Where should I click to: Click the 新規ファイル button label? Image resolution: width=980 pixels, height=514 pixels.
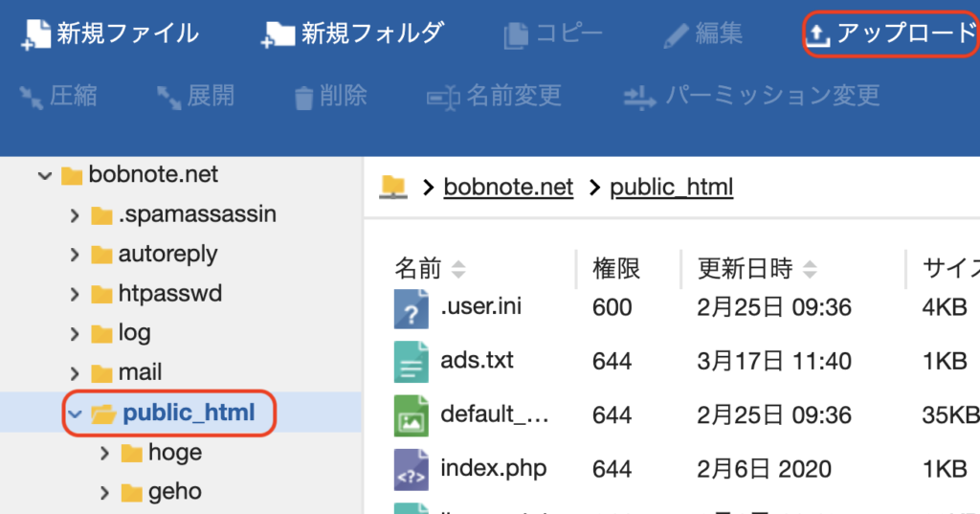[x=128, y=34]
